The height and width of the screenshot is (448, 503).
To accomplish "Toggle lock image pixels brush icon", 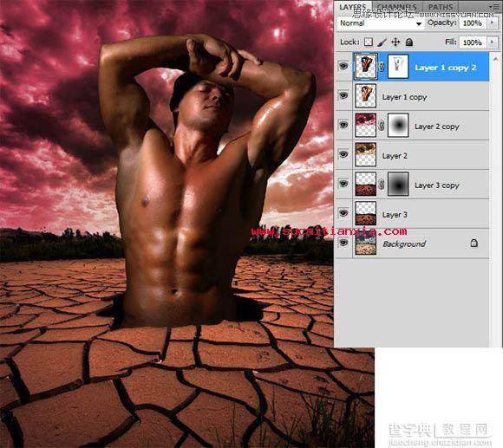I will click(x=382, y=42).
